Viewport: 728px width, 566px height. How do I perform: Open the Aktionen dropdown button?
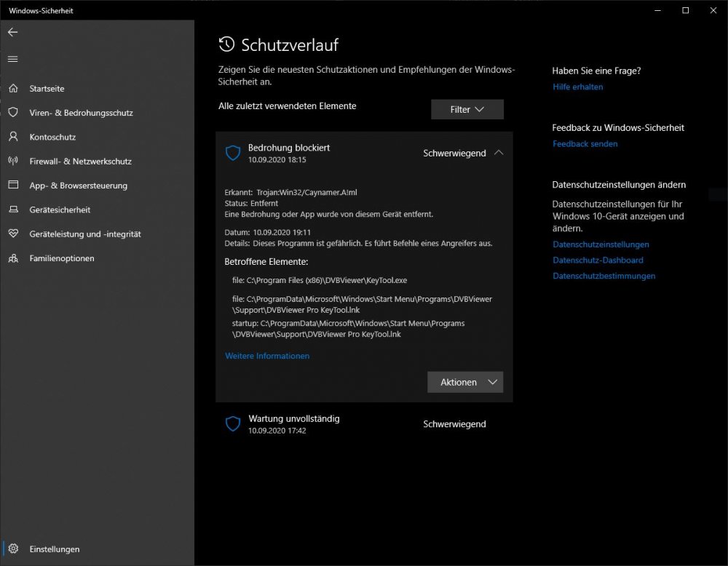pos(465,382)
